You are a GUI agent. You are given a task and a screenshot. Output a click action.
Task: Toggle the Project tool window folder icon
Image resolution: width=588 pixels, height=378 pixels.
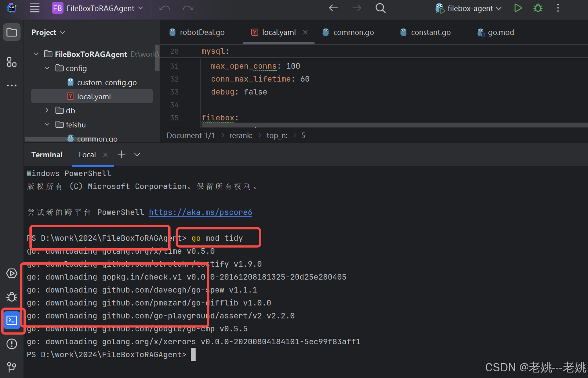point(12,32)
